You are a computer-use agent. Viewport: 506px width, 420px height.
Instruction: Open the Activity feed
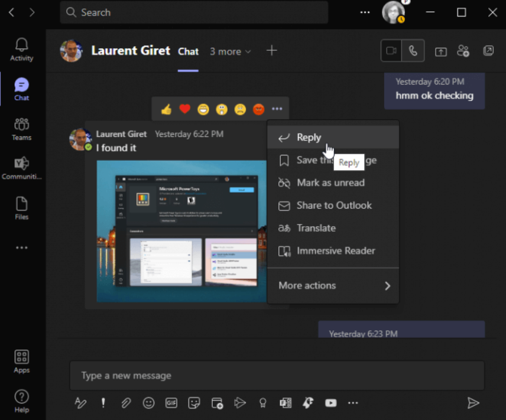22,50
